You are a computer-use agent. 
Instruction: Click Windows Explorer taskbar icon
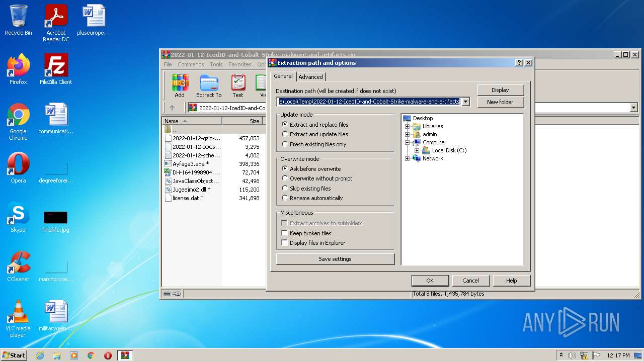point(57,355)
